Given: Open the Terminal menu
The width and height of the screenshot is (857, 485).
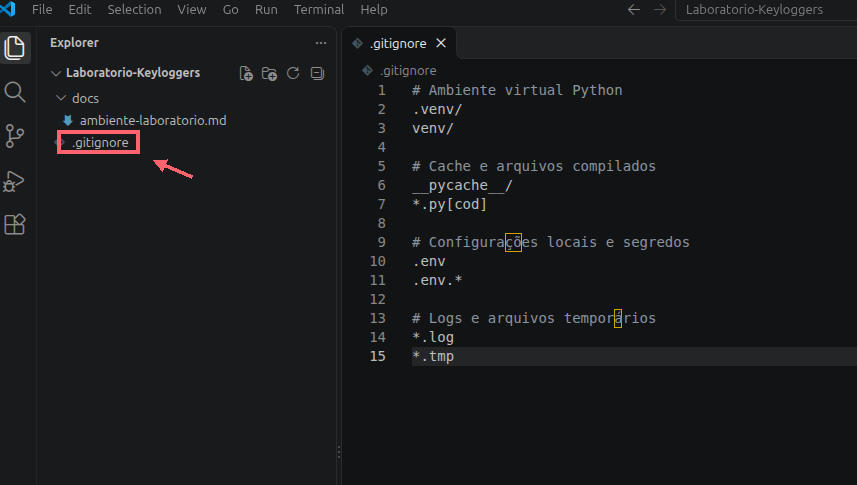Looking at the screenshot, I should tap(319, 9).
